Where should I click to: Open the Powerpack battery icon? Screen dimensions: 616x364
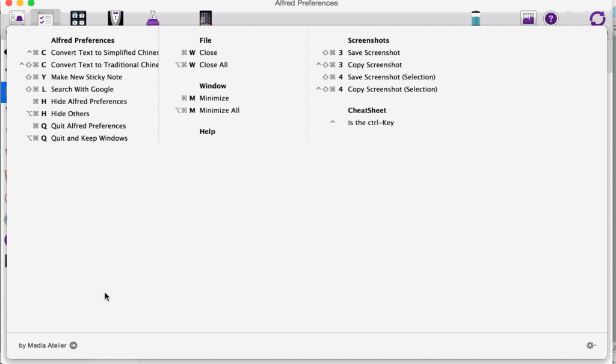(476, 18)
